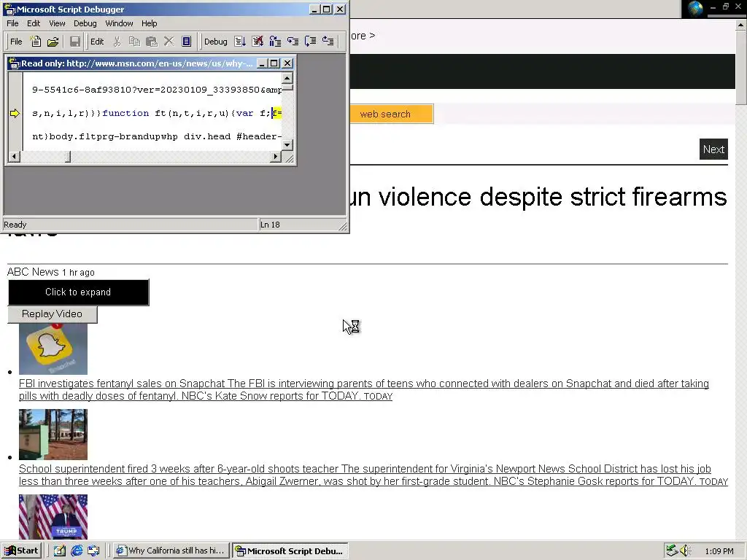The width and height of the screenshot is (747, 560).
Task: Open the File menu in Script Debugger
Action: click(12, 23)
